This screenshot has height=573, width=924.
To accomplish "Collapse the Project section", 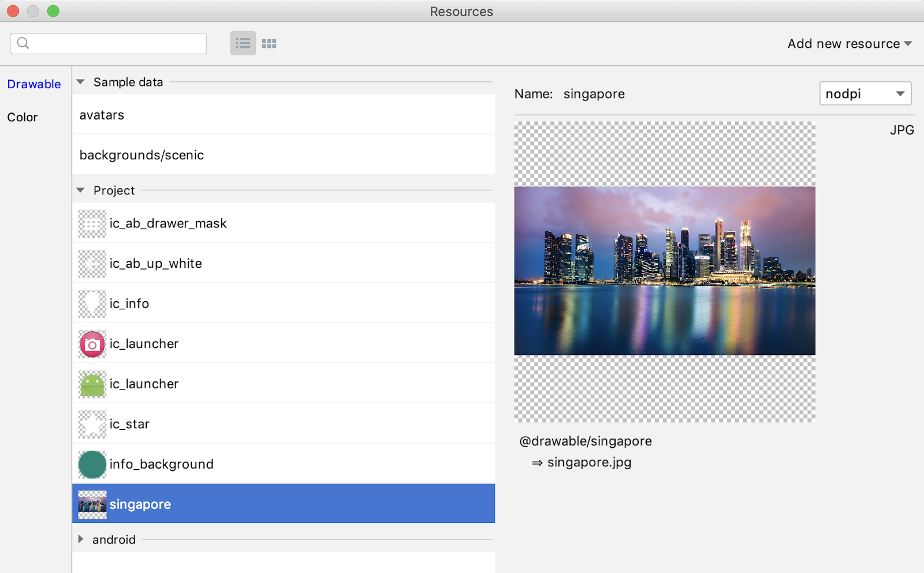I will click(x=81, y=190).
